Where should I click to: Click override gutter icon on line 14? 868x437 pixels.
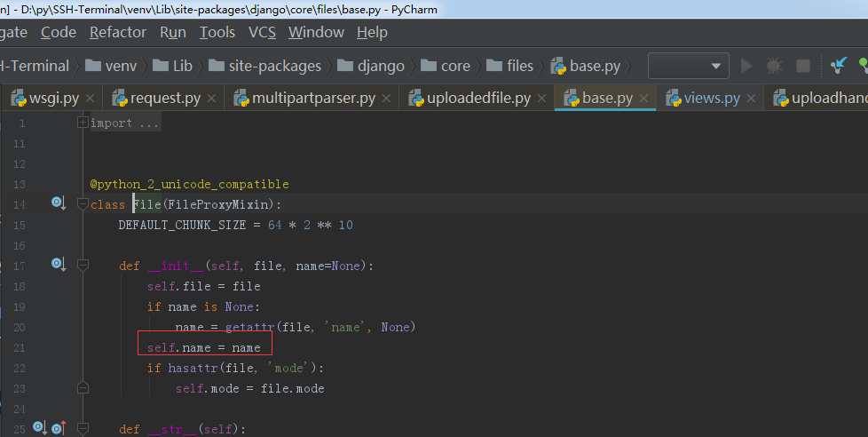click(59, 203)
